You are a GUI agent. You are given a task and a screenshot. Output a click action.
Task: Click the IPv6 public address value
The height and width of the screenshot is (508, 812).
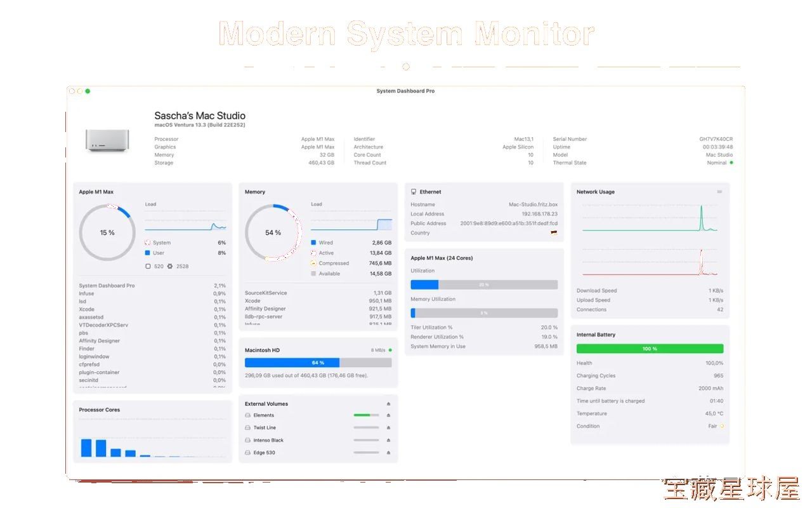(x=509, y=224)
